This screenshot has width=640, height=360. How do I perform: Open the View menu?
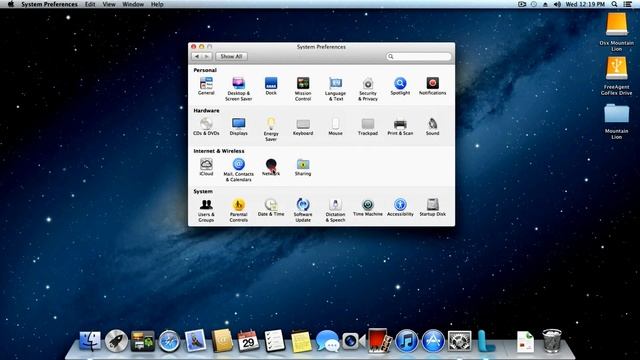109,4
